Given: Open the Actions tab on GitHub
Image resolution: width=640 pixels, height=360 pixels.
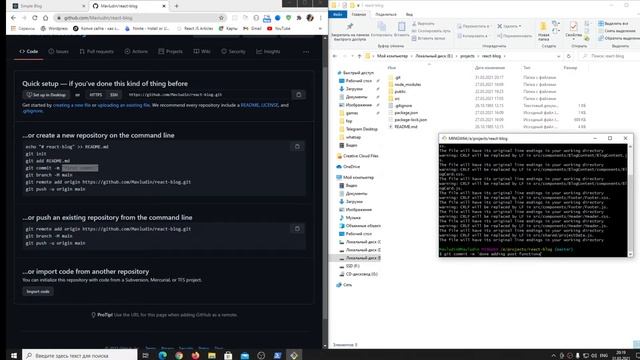Looking at the screenshot, I should pyautogui.click(x=136, y=51).
